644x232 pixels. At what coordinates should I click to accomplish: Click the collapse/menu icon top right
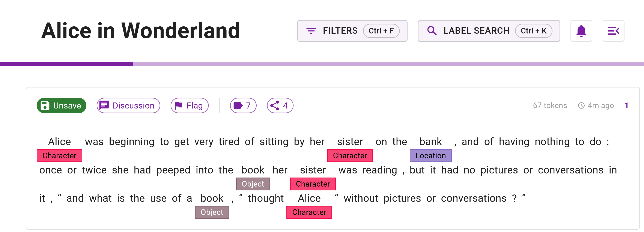614,31
